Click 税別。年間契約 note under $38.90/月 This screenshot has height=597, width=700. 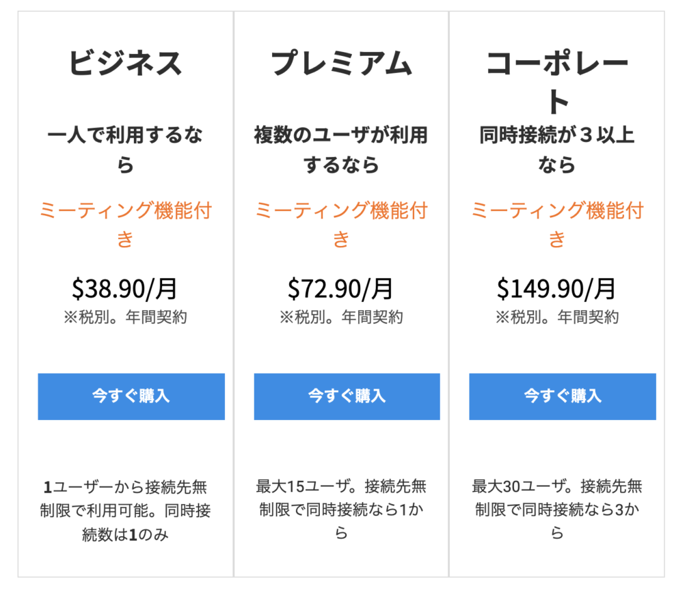[125, 318]
